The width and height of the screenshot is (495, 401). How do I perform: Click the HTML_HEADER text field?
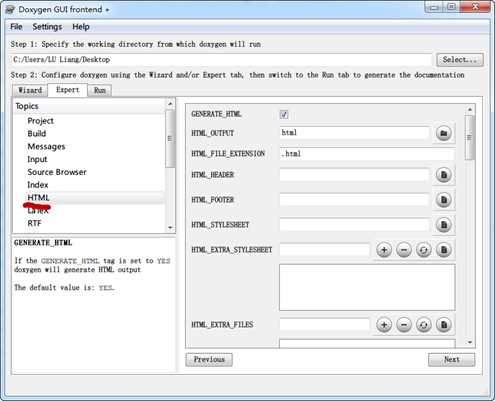tap(354, 175)
